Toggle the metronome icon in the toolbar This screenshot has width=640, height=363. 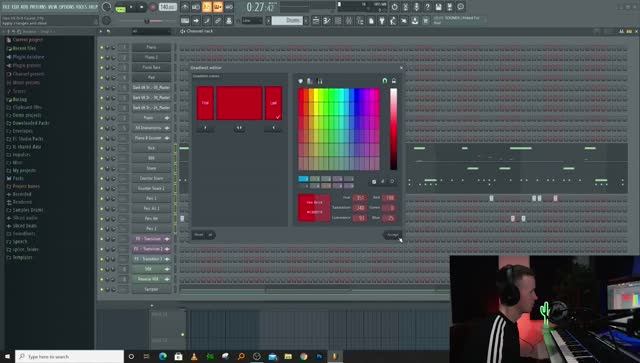pyautogui.click(x=185, y=7)
